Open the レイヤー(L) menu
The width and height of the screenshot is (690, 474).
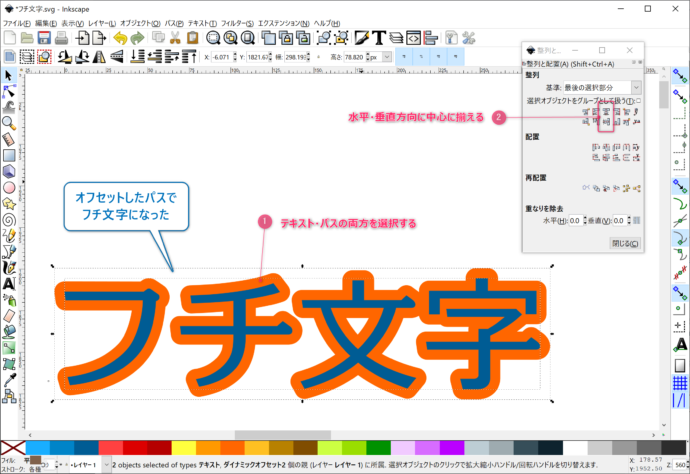(x=102, y=23)
